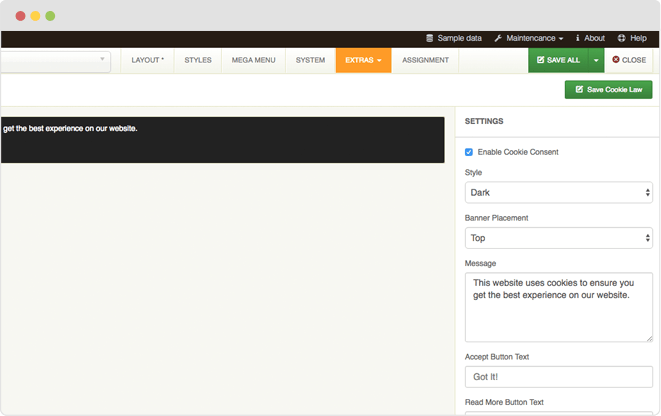Click the Save All edit icon
This screenshot has width=661, height=416.
(x=541, y=60)
